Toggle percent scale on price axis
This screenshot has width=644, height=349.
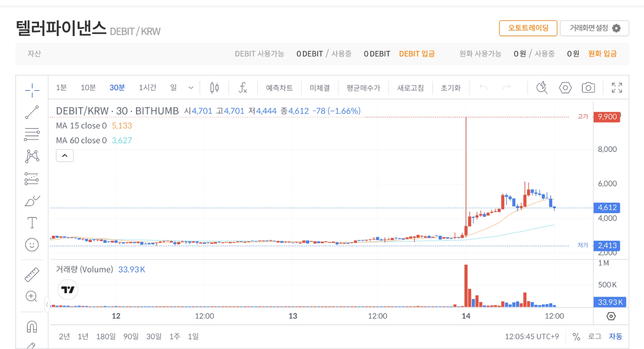coord(576,337)
